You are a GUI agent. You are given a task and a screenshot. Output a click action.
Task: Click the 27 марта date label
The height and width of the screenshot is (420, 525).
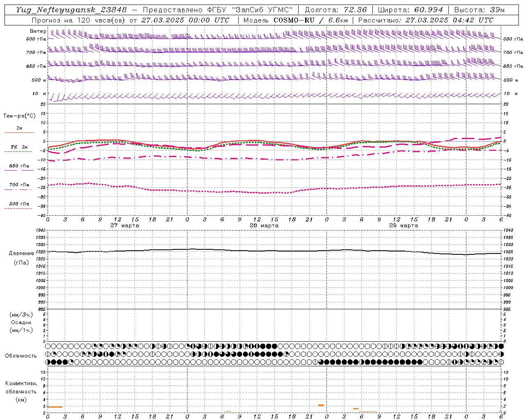coord(125,226)
